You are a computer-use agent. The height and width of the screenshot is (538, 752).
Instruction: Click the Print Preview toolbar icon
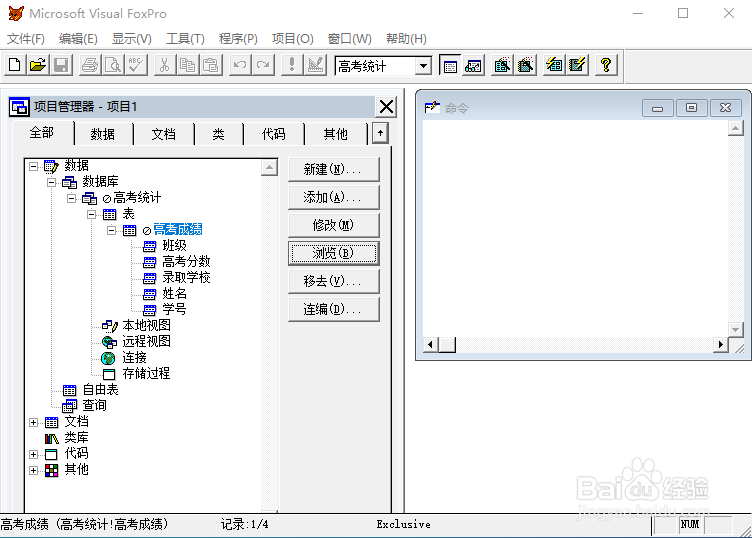click(113, 65)
